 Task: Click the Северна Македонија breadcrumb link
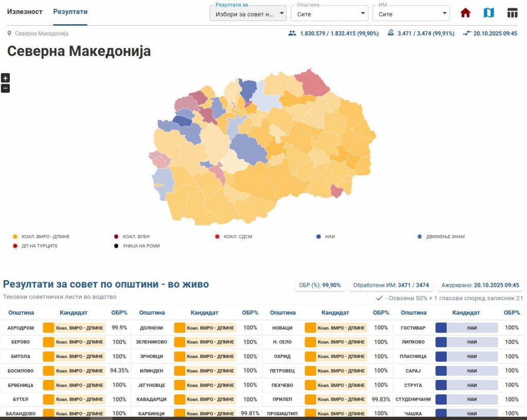tap(41, 33)
